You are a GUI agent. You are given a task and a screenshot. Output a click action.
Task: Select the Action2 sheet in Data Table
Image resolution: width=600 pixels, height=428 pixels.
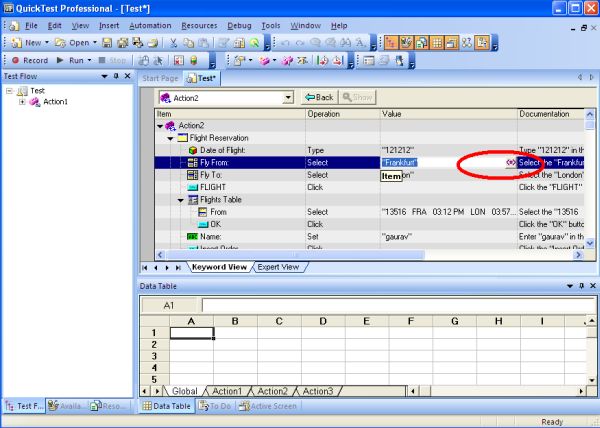click(x=272, y=391)
